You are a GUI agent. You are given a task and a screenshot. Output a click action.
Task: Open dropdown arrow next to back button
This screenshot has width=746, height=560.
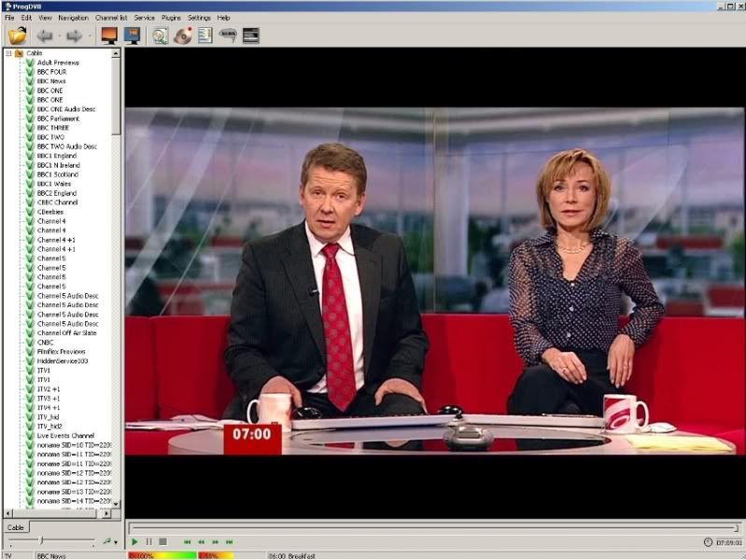[58, 36]
